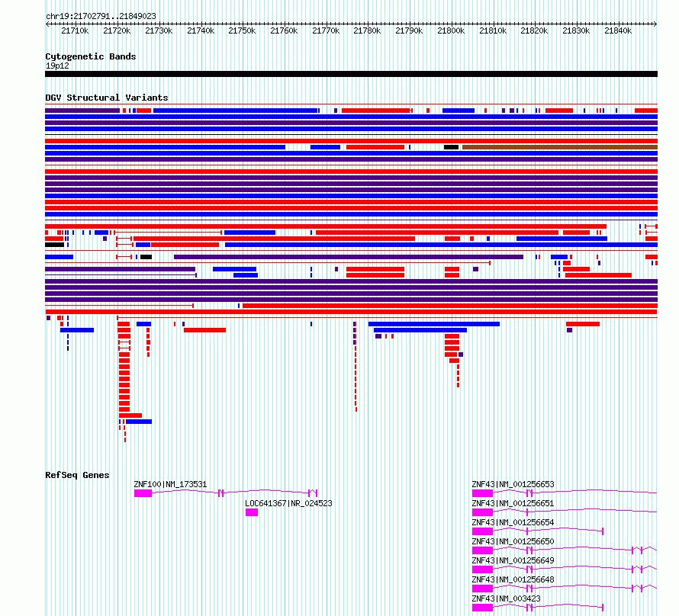
Task: Click the 21740k ruler tick label
Action: (x=201, y=30)
